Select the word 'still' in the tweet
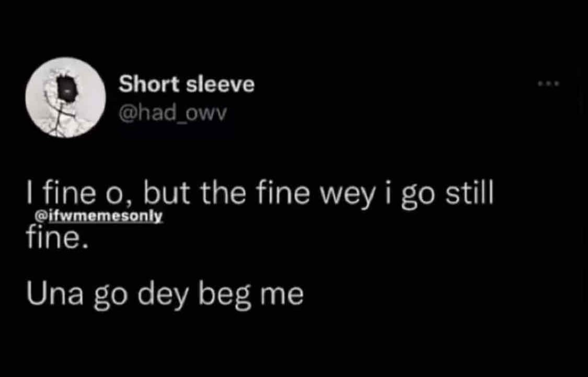The height and width of the screenshot is (377, 588). pos(469,193)
